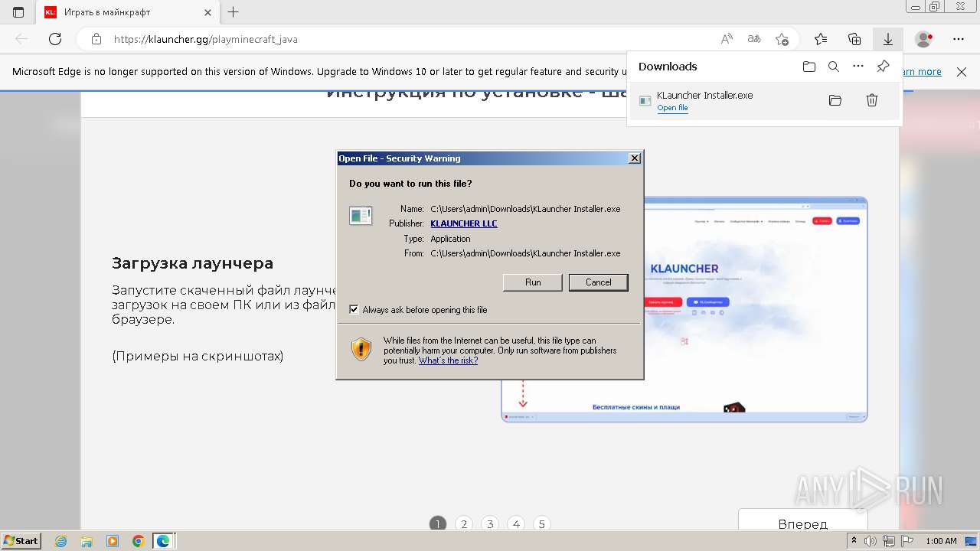Toggle Read aloud icon in address bar
This screenshot has width=980, height=551.
pos(727,39)
